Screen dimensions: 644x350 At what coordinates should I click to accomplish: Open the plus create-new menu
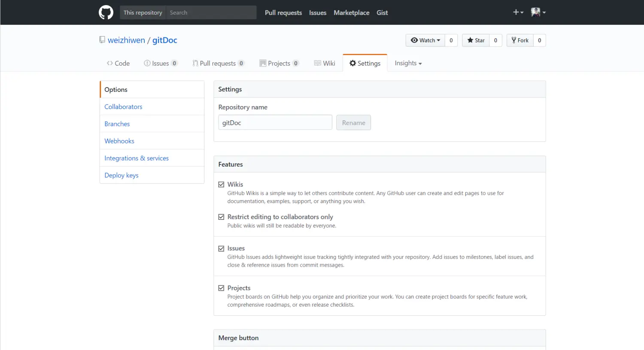click(x=518, y=12)
